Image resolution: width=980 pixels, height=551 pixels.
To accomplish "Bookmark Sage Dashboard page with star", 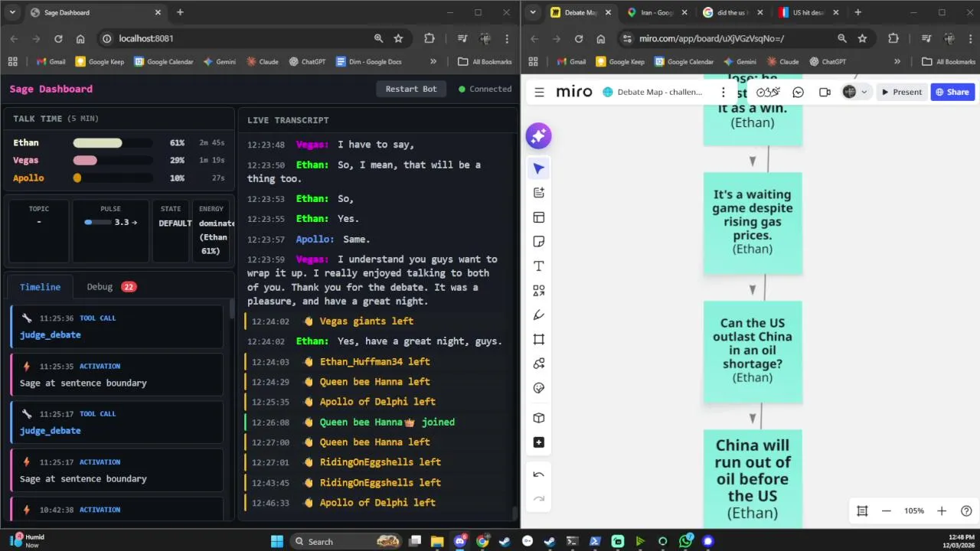I will tap(398, 38).
